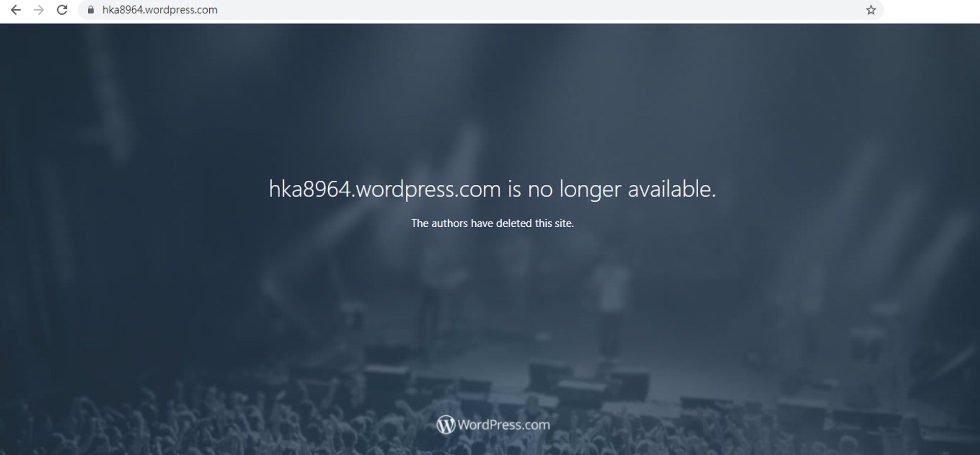980x455 pixels.
Task: Click the word 'authors' in the subtitle
Action: pyautogui.click(x=450, y=223)
